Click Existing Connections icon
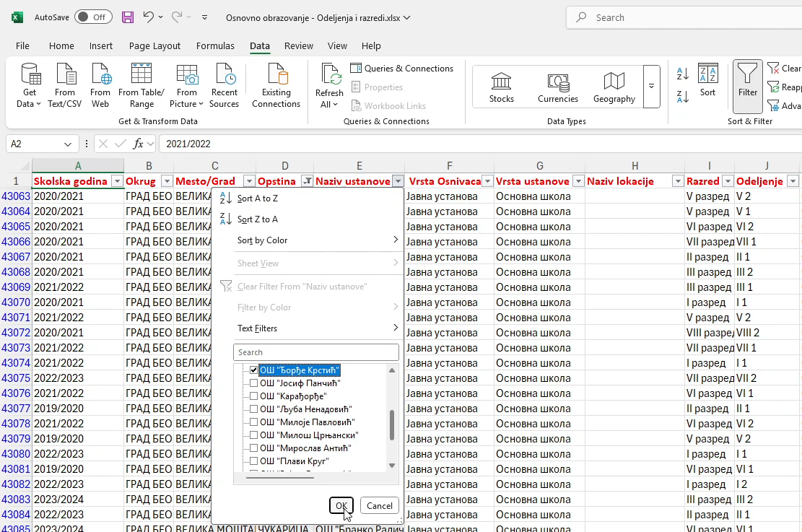 coord(276,85)
